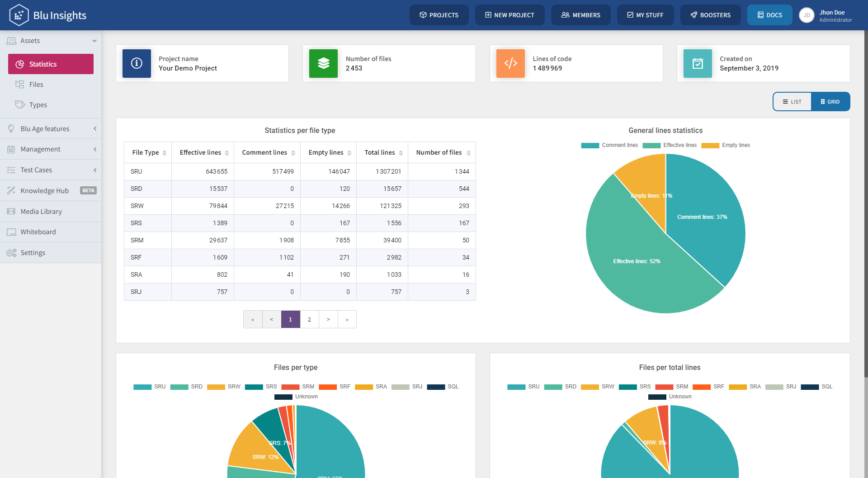Jump to last table page (»)

point(347,319)
